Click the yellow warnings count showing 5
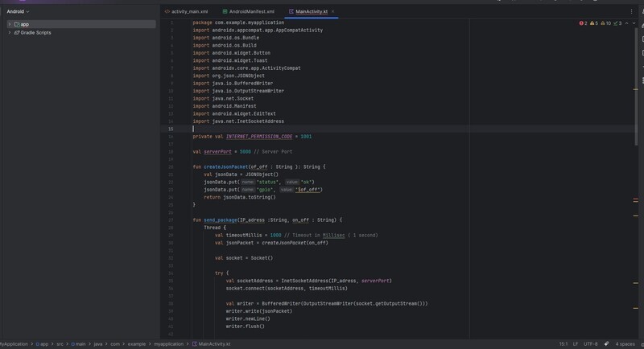 point(594,23)
